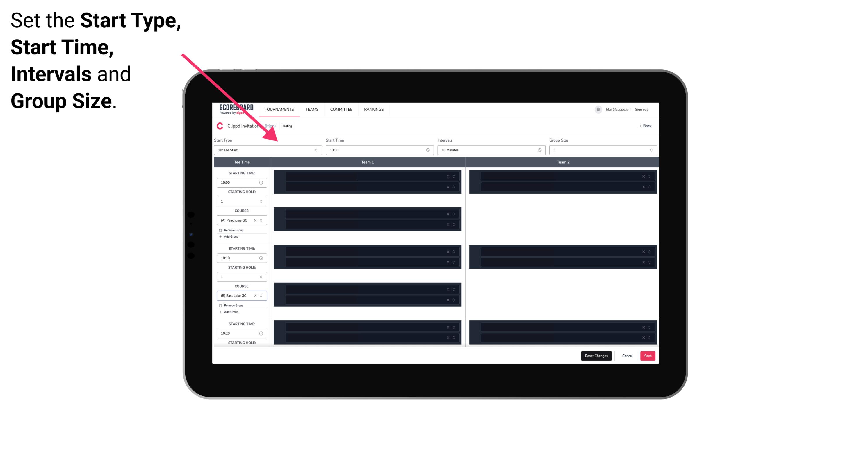Open the TOURNAMENTS tab
This screenshot has height=467, width=868.
tap(279, 109)
